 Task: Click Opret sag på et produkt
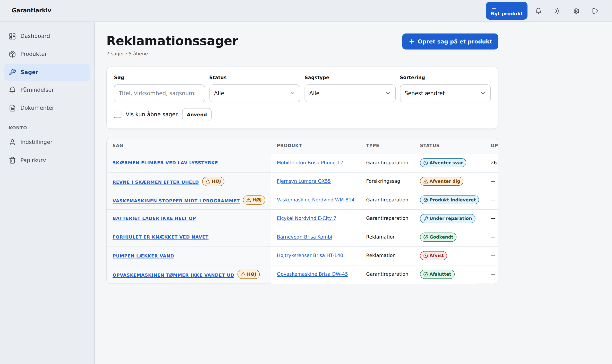point(450,41)
